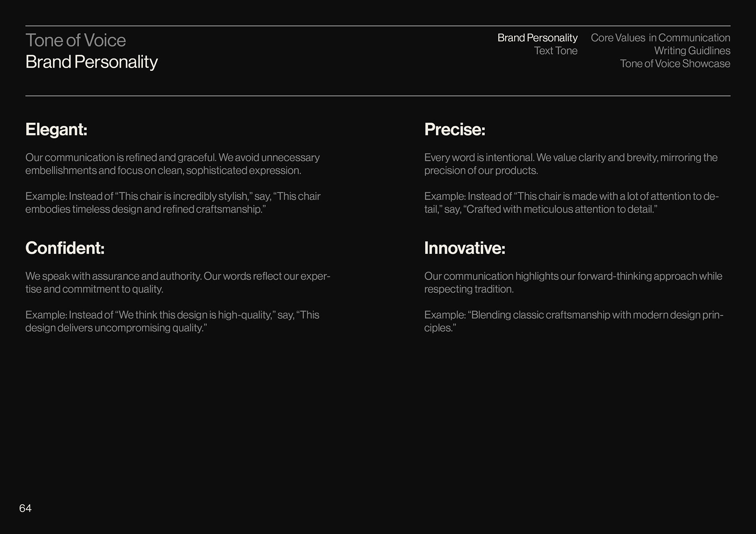Image resolution: width=756 pixels, height=534 pixels.
Task: Select the Precise: heading
Action: [454, 129]
